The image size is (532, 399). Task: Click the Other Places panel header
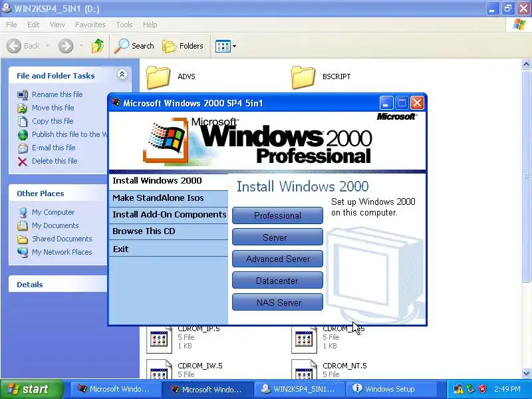coord(58,194)
